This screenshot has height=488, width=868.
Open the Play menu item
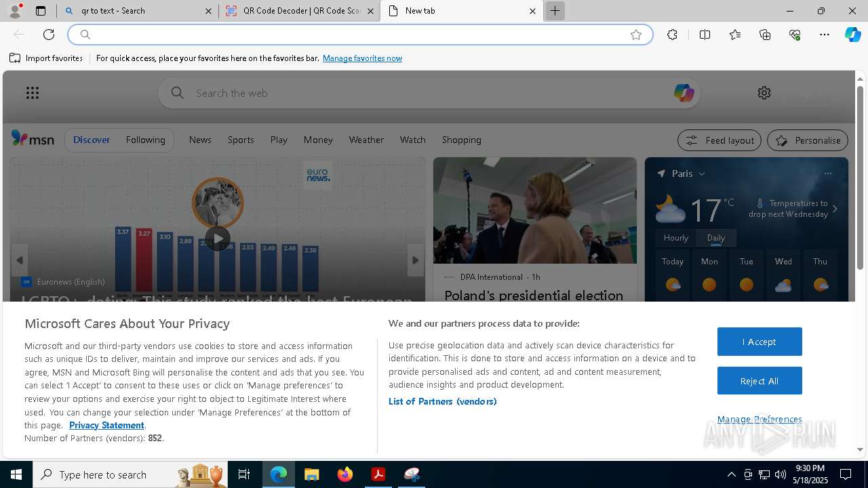pos(279,140)
